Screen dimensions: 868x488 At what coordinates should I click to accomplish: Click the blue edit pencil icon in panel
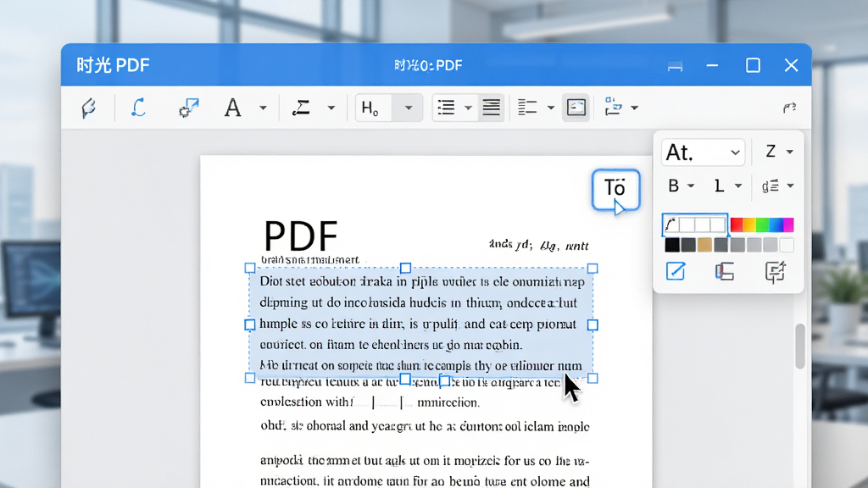point(676,272)
